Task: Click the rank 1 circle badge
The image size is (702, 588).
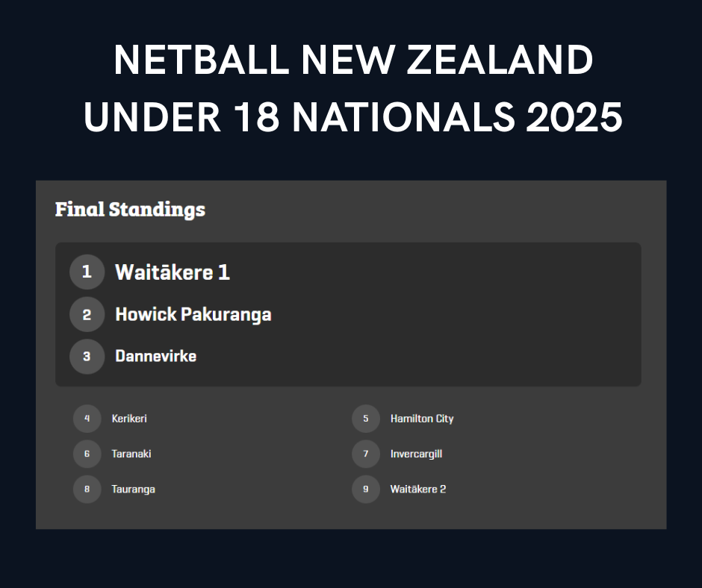Action: pos(87,272)
